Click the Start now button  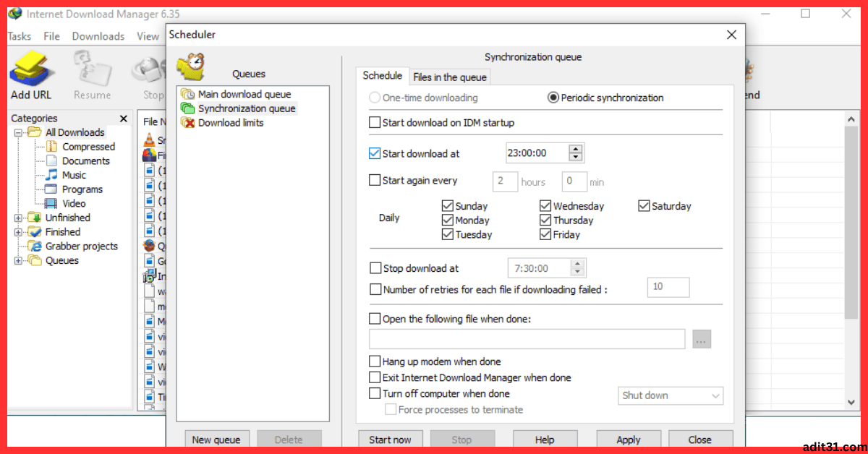pos(390,440)
